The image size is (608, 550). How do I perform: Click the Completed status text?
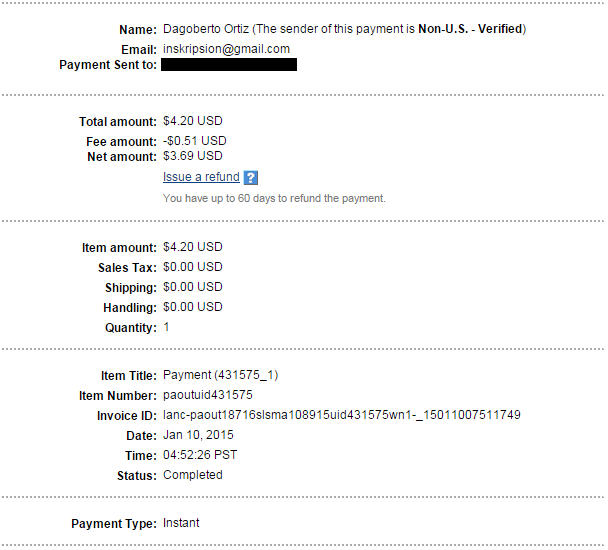[x=192, y=475]
